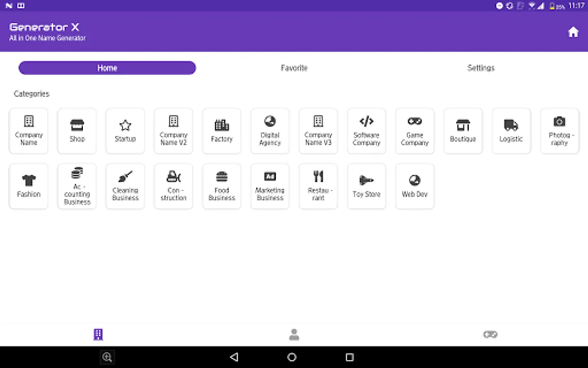Open the Game Company category

point(414,131)
